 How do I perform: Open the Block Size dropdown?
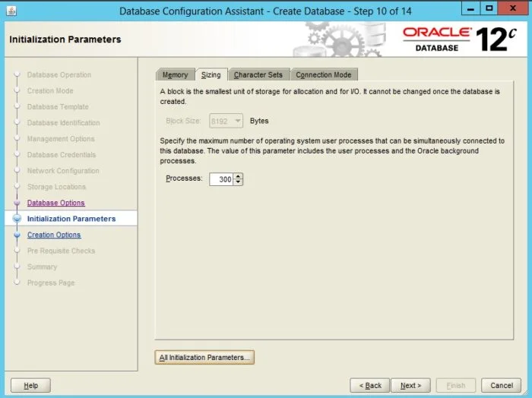226,121
